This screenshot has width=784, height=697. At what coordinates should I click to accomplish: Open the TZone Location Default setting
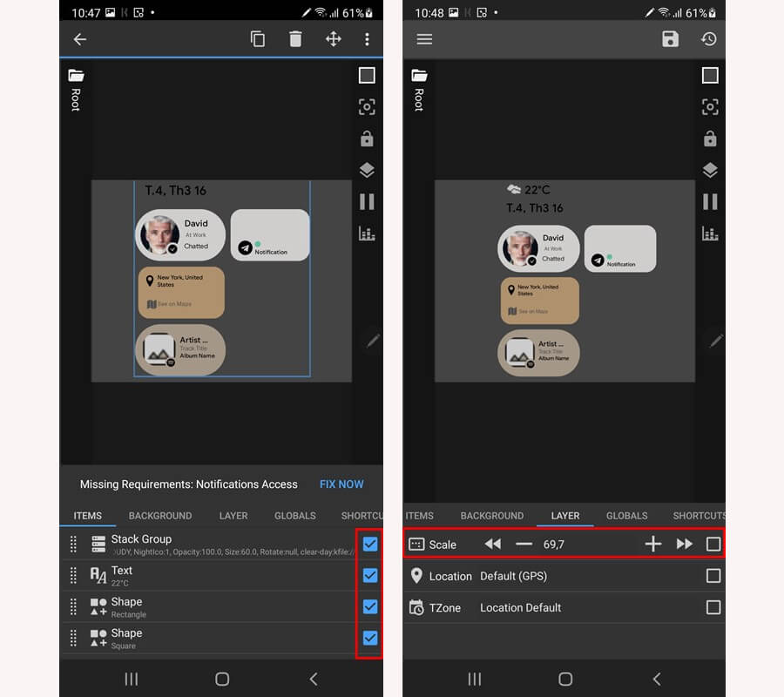pyautogui.click(x=520, y=607)
